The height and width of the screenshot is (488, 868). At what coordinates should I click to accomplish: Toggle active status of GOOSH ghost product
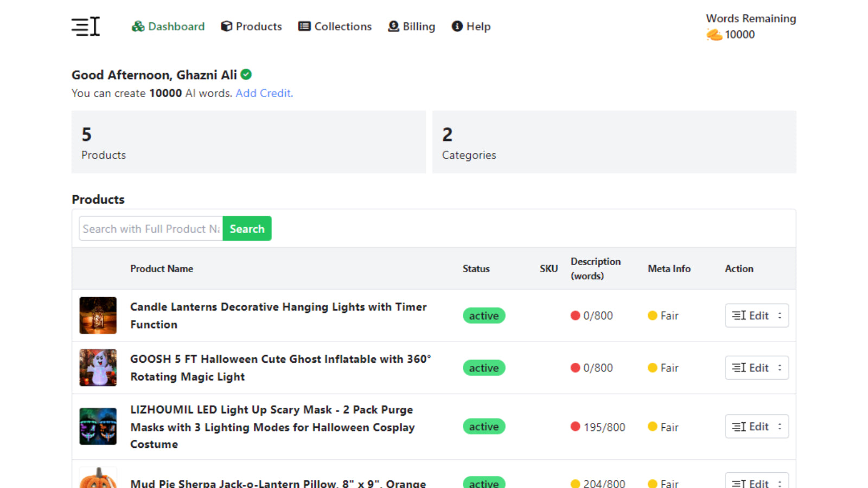tap(483, 368)
